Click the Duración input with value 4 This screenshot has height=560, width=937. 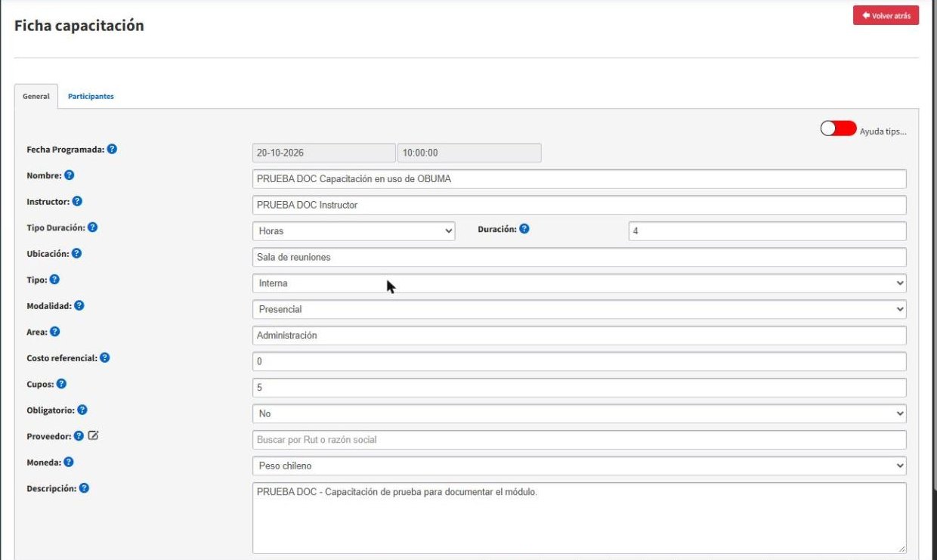767,231
